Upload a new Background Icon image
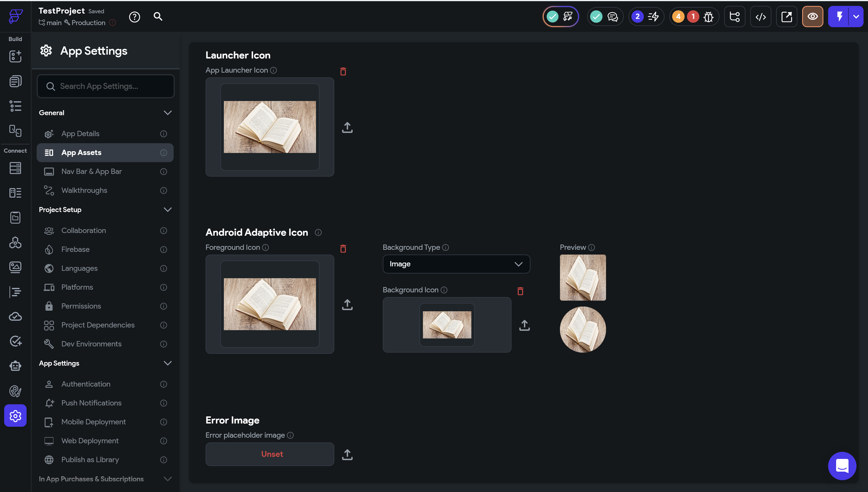Screen dimensions: 868x492 pyautogui.click(x=524, y=325)
